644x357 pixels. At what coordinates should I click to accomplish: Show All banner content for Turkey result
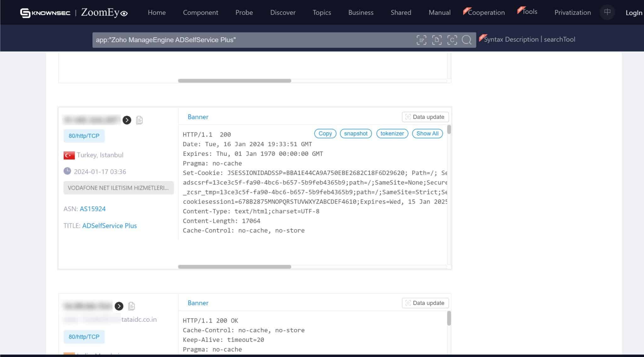pos(427,134)
